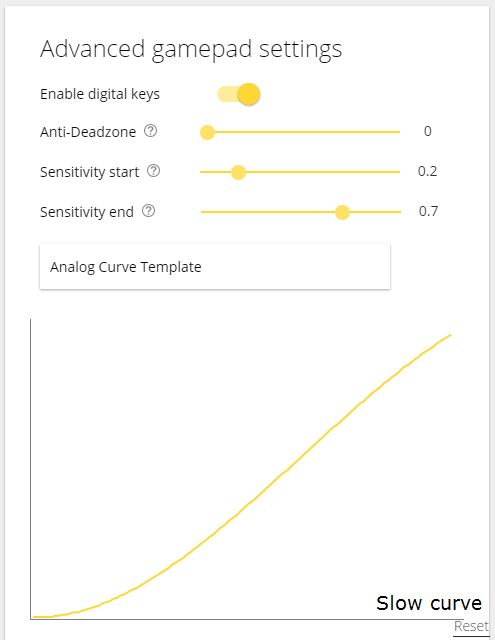The width and height of the screenshot is (495, 640).
Task: Click the Advanced gamepad settings heading
Action: (x=191, y=50)
